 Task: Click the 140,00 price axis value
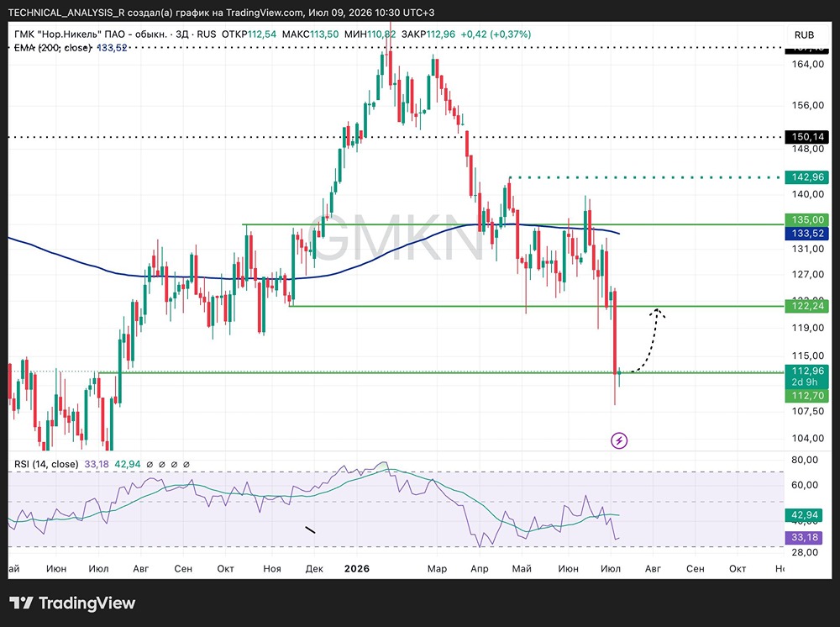click(x=808, y=194)
